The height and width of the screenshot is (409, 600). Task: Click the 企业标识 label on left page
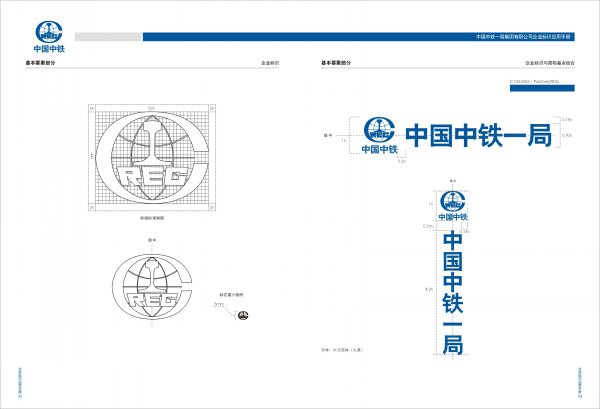269,62
